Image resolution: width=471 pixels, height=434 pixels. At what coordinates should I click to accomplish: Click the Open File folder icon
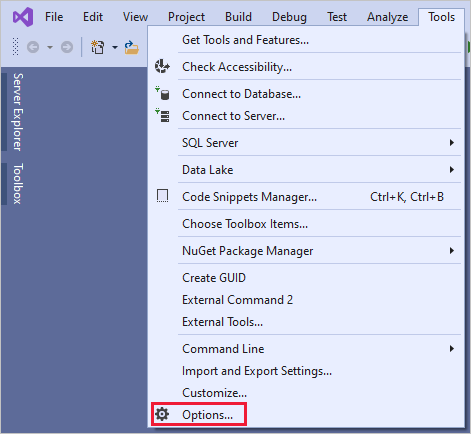tap(131, 47)
